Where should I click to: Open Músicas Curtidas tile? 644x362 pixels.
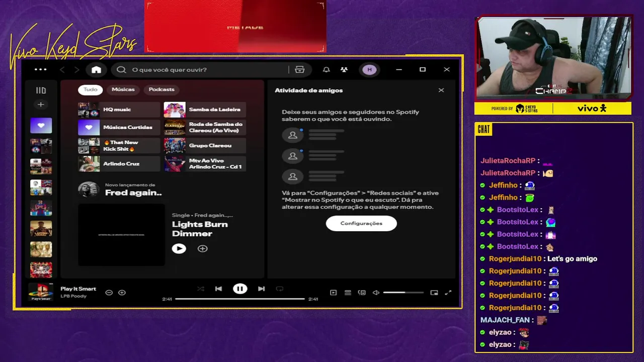point(119,128)
